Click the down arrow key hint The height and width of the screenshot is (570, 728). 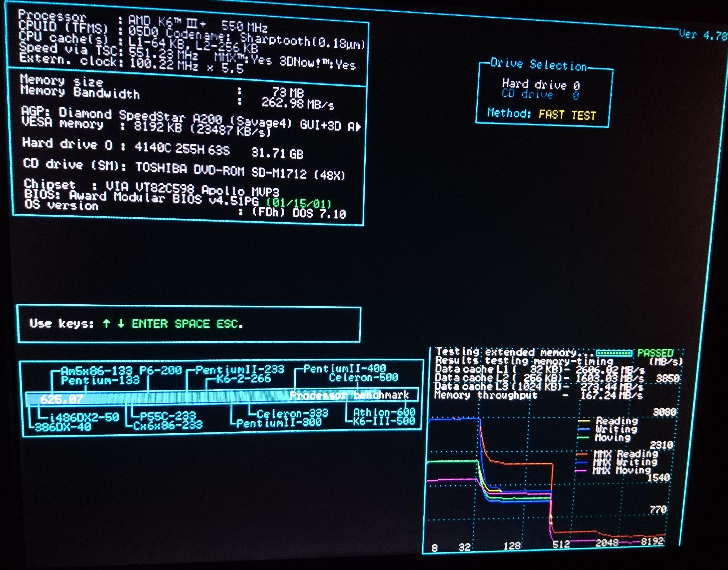pos(121,323)
